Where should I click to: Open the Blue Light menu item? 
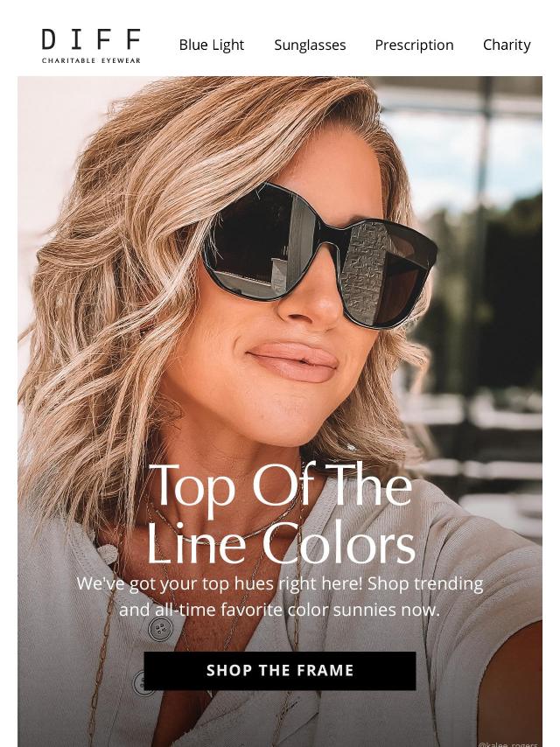click(x=212, y=45)
